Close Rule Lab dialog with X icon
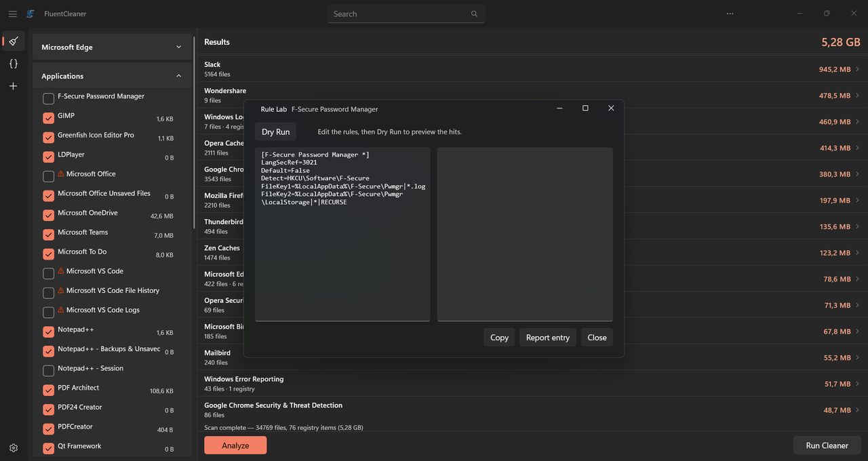The height and width of the screenshot is (461, 868). pyautogui.click(x=611, y=108)
